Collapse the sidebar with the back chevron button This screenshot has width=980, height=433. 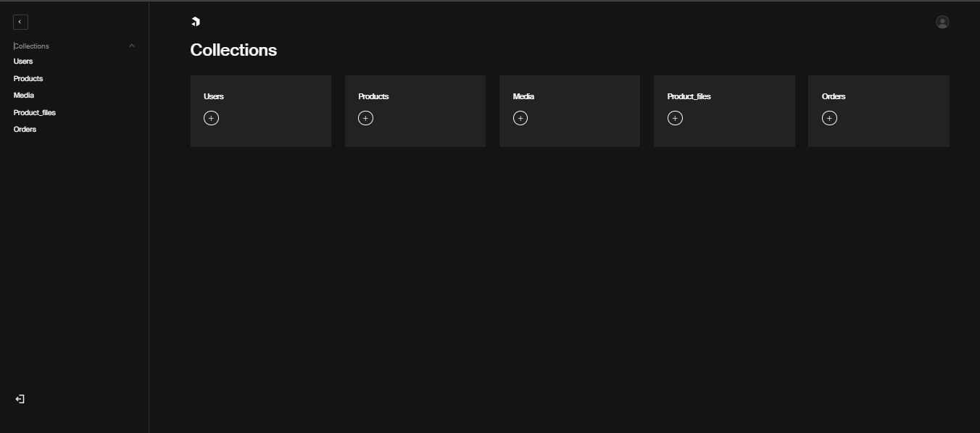coord(20,22)
